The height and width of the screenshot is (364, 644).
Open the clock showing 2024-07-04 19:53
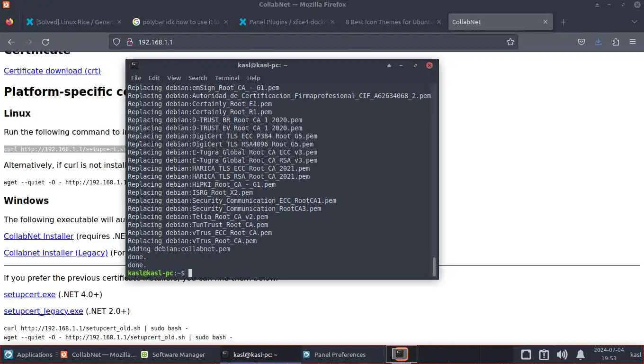(608, 354)
